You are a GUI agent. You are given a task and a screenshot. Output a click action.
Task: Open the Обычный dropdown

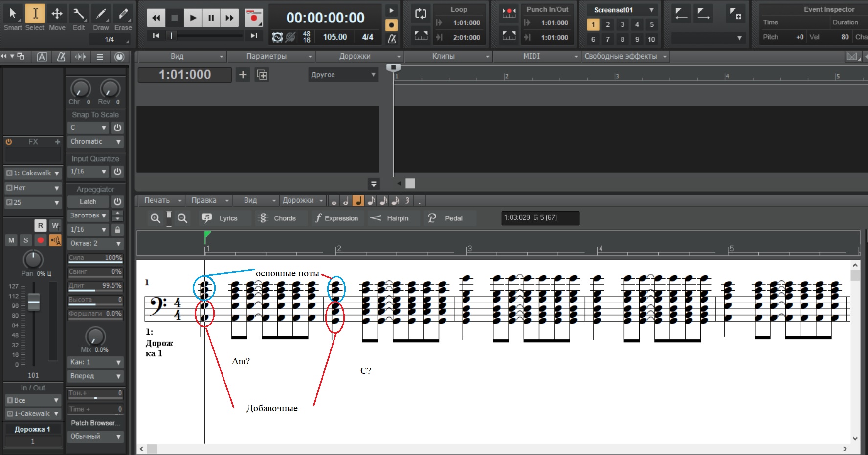coord(95,437)
